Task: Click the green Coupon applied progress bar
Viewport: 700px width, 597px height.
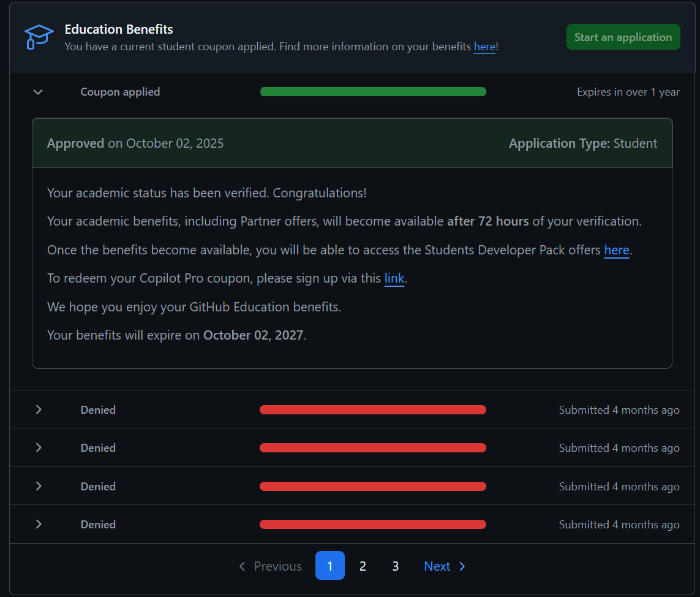Action: 373,92
